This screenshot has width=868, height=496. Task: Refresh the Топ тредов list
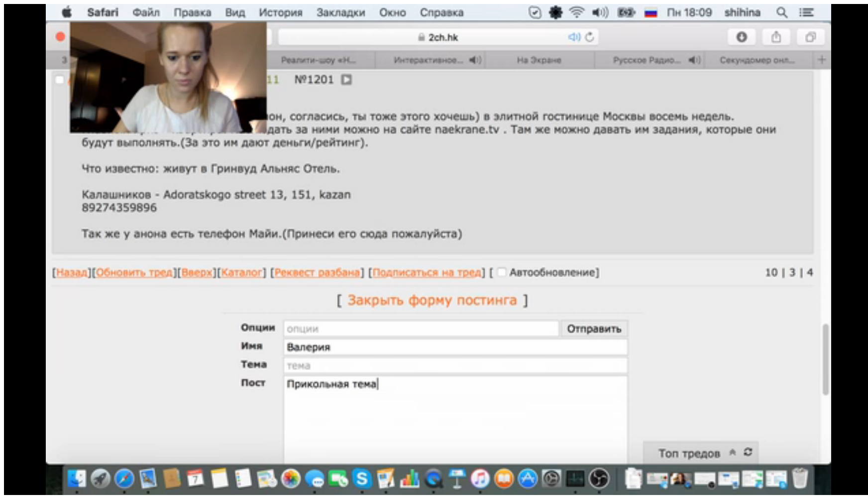click(x=748, y=452)
